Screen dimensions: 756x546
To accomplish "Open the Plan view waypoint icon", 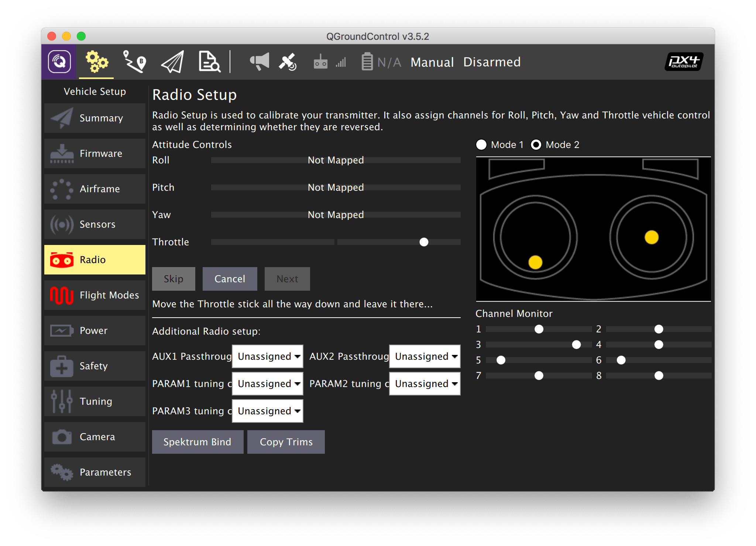I will tap(134, 62).
